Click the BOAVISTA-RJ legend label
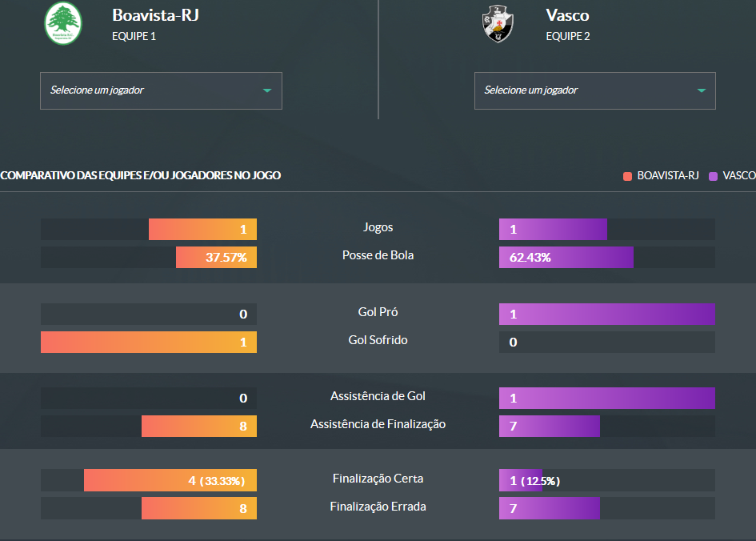 pyautogui.click(x=668, y=175)
